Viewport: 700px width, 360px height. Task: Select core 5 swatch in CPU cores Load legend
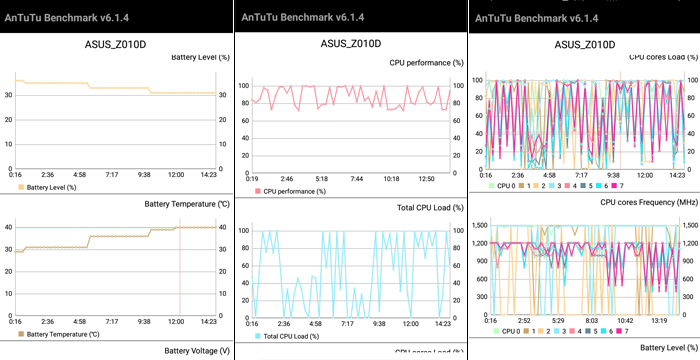[x=583, y=185]
